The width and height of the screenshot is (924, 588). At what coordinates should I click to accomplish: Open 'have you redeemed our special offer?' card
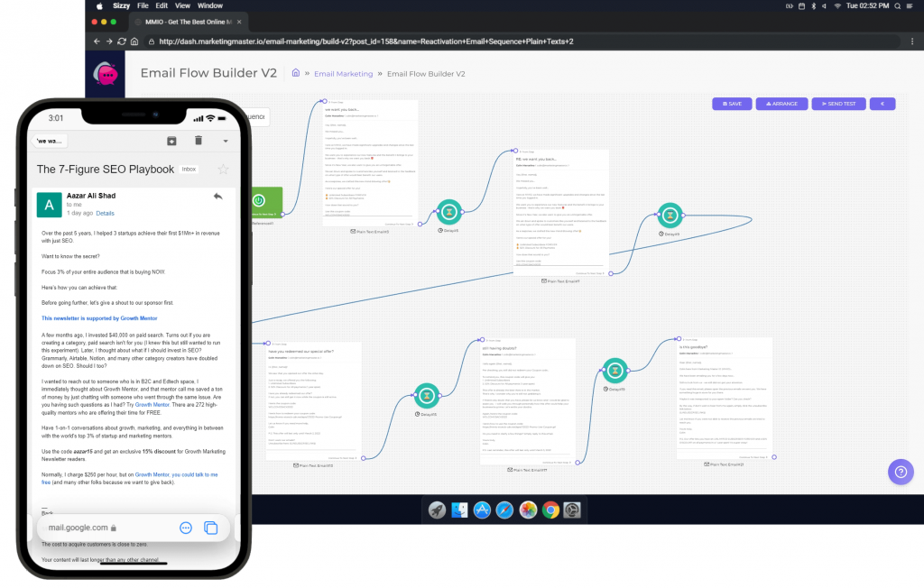coord(313,400)
